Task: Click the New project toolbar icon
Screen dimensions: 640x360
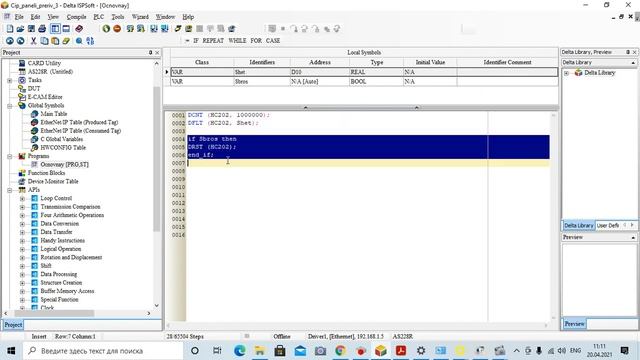Action: click(x=10, y=29)
